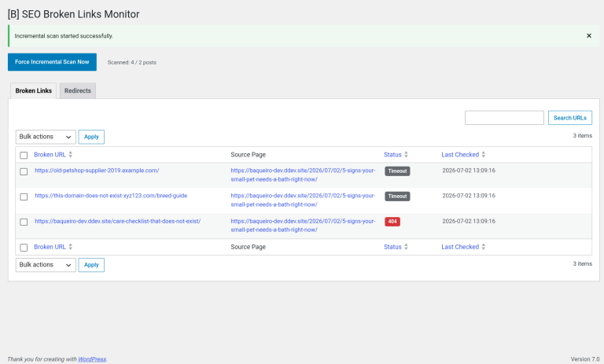Dismiss the scan started notice
Screen dimensions: 604x364
tap(588, 36)
